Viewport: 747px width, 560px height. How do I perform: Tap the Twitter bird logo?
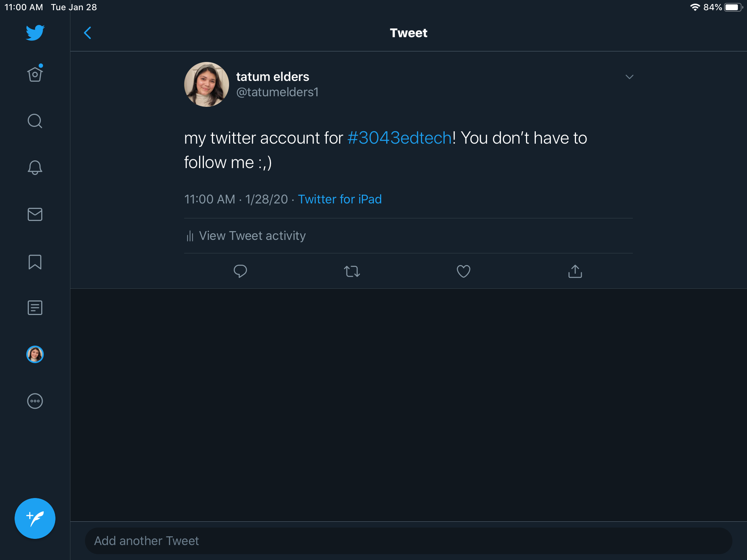[35, 33]
